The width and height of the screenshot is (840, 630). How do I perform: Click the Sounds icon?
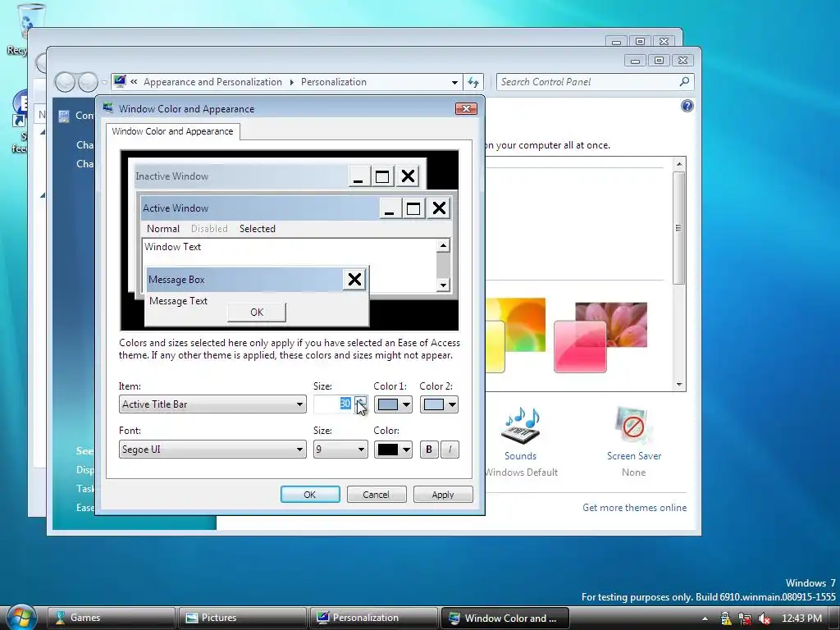pos(520,425)
